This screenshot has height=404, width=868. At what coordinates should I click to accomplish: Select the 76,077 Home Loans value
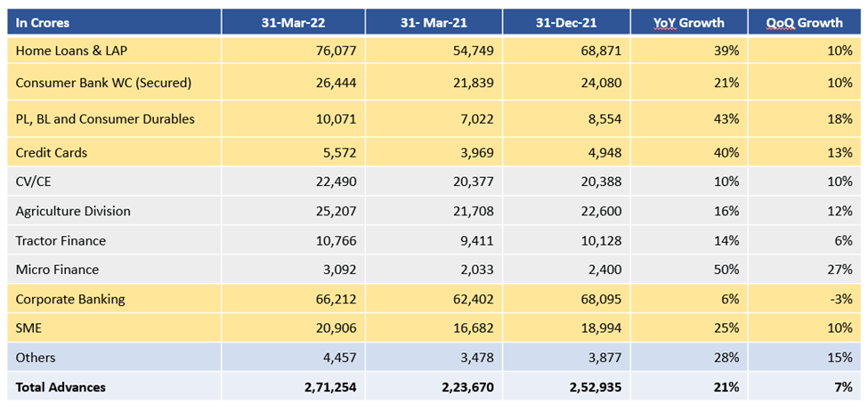337,52
